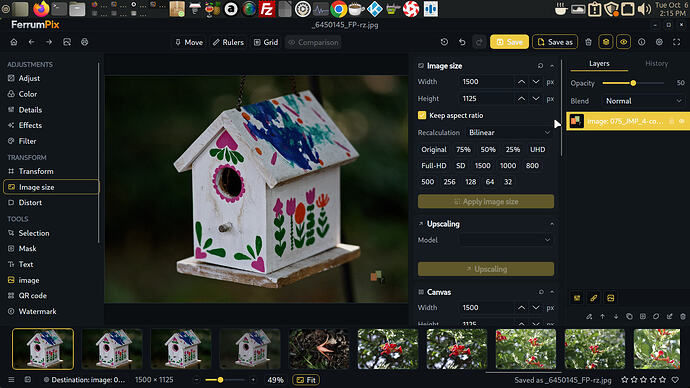Screen dimensions: 690x388
Task: Toggle the preview eye button in toolbar
Action: [x=624, y=42]
